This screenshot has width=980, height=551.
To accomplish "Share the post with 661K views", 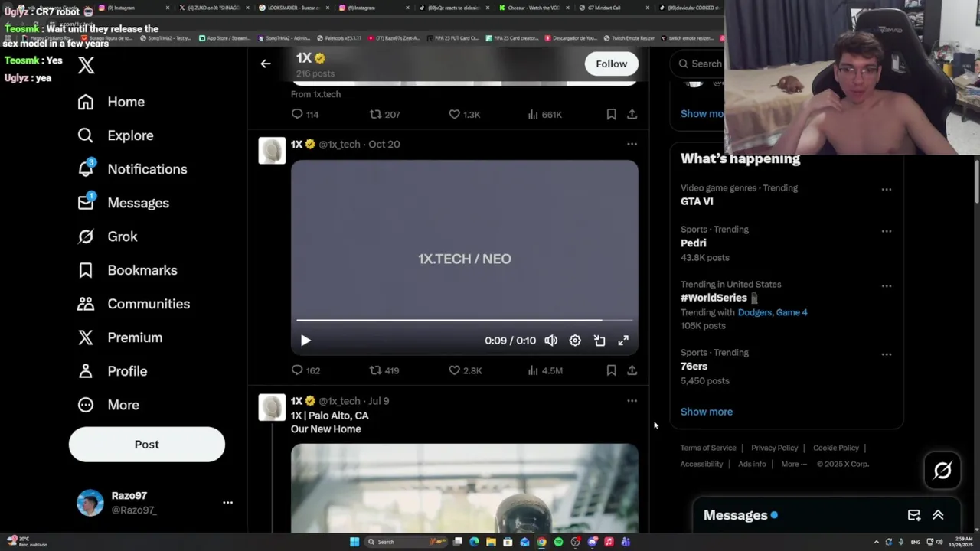I will 632,114.
